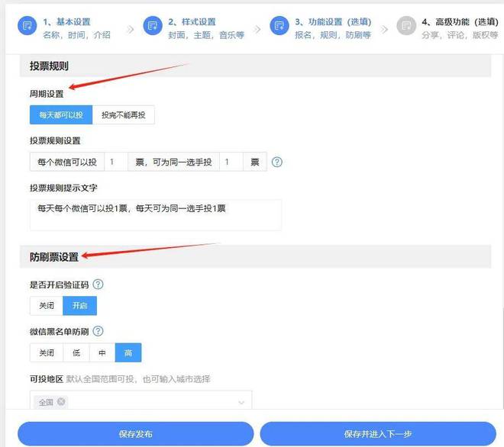Click step 4 高级功能 gray circle icon
The image size is (504, 447).
406,26
